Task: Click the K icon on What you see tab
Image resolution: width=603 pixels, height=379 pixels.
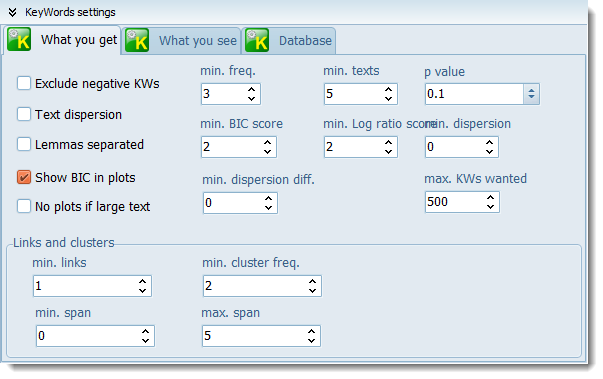Action: pos(137,40)
